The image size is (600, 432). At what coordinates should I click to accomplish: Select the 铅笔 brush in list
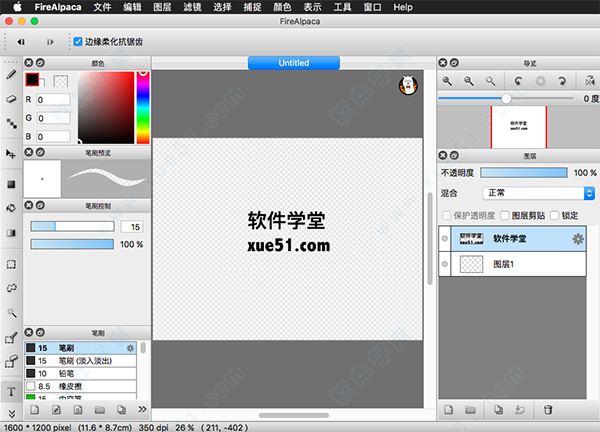click(x=80, y=373)
